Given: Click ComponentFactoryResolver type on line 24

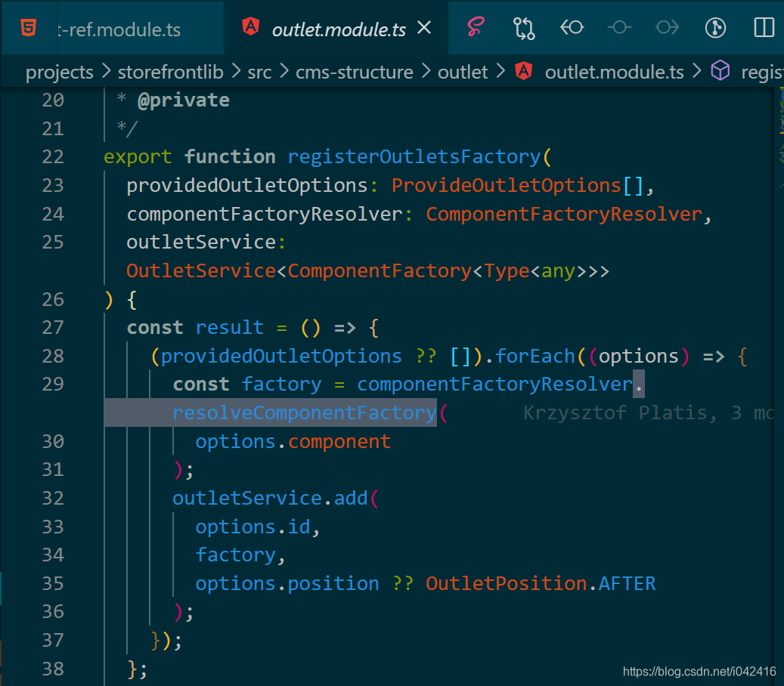Looking at the screenshot, I should click(564, 214).
